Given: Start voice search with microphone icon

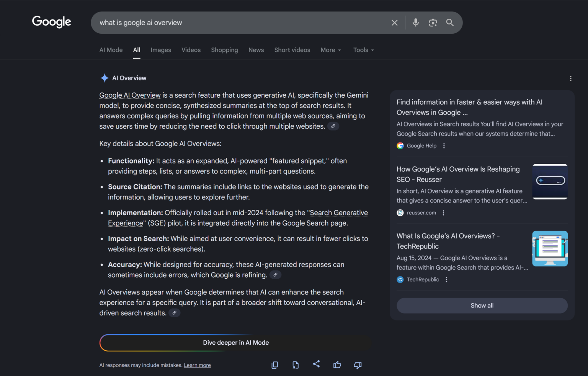Looking at the screenshot, I should point(415,23).
